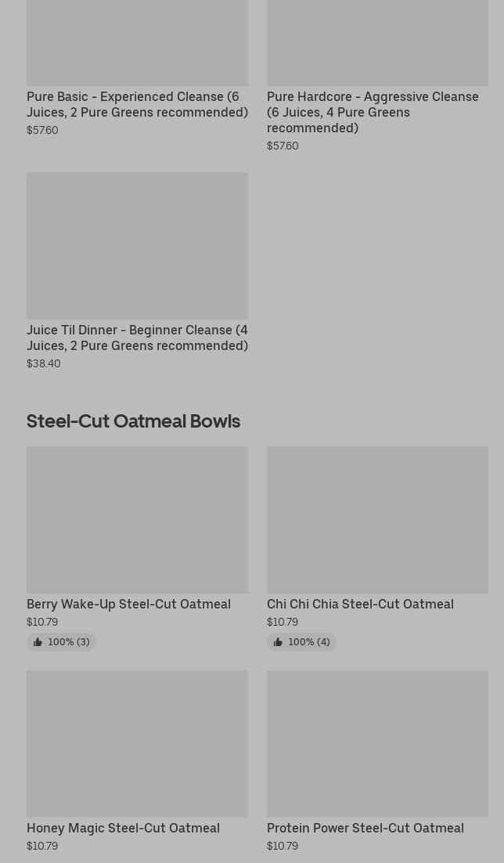Screen dimensions: 504x863
Task: Select Juice Til Dinner - Beginner Cleanse title
Action: click(137, 338)
